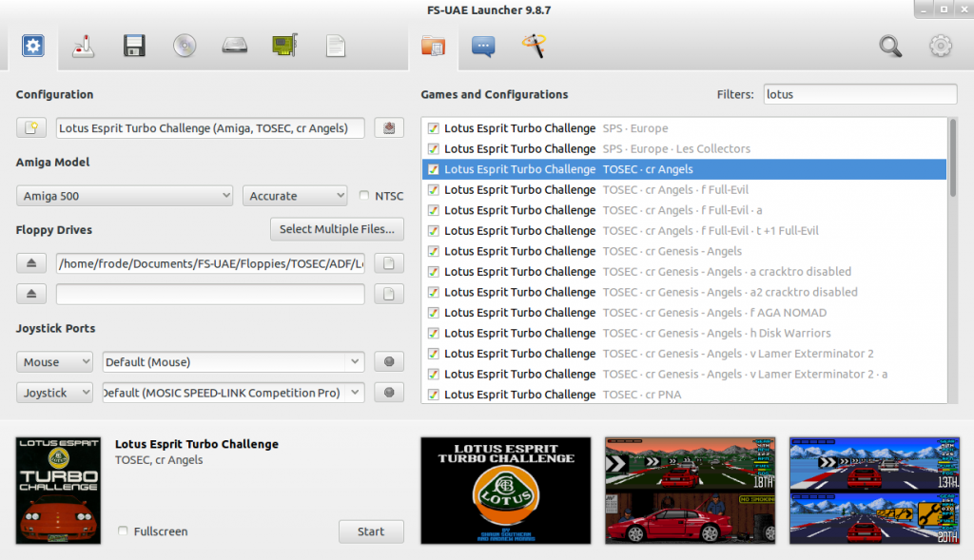This screenshot has width=974, height=560.
Task: Click Select Multiple Files button
Action: tap(337, 229)
